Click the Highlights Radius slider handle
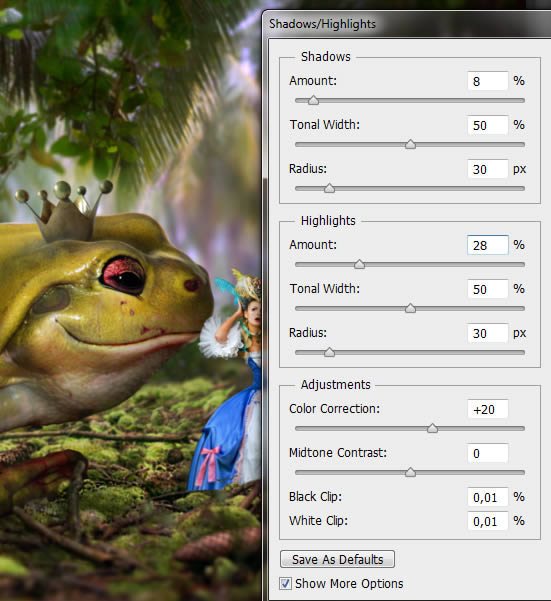 pos(329,352)
